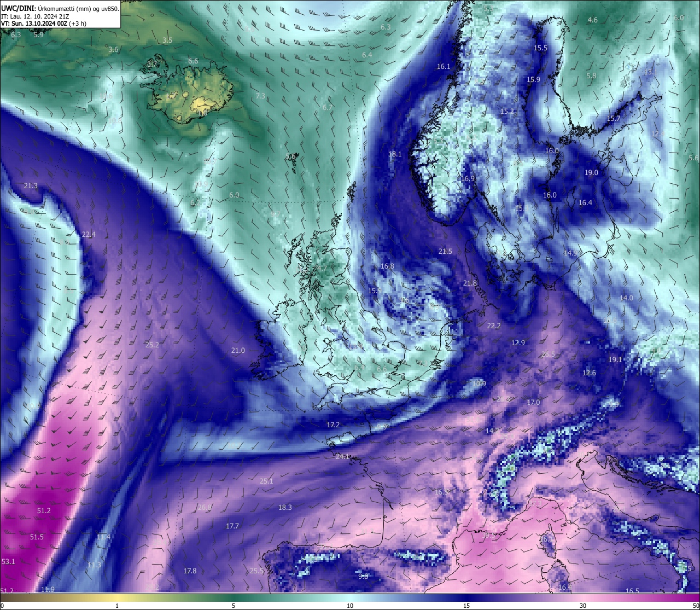The image size is (700, 610).
Task: Click the 25.2 value label
Action: click(152, 345)
